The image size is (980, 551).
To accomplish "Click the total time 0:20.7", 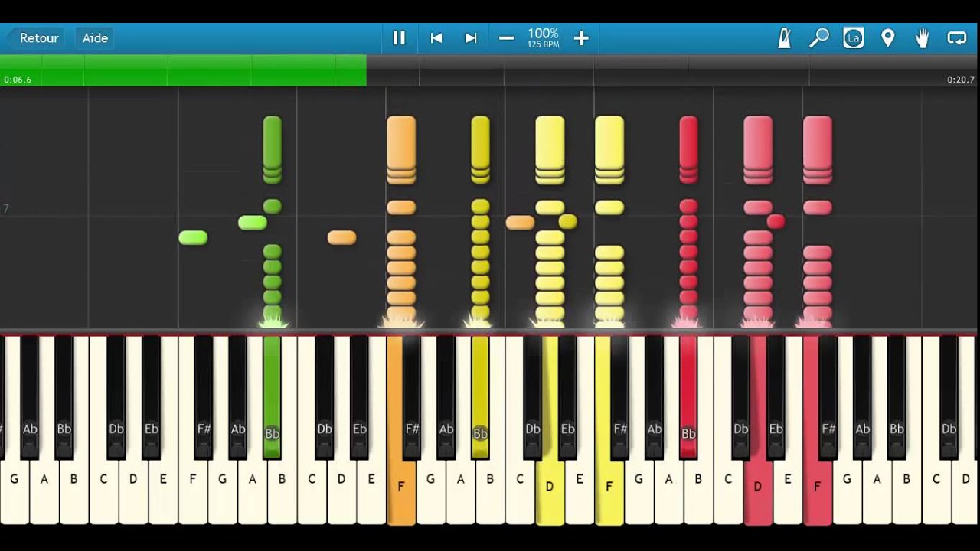I will (x=961, y=80).
